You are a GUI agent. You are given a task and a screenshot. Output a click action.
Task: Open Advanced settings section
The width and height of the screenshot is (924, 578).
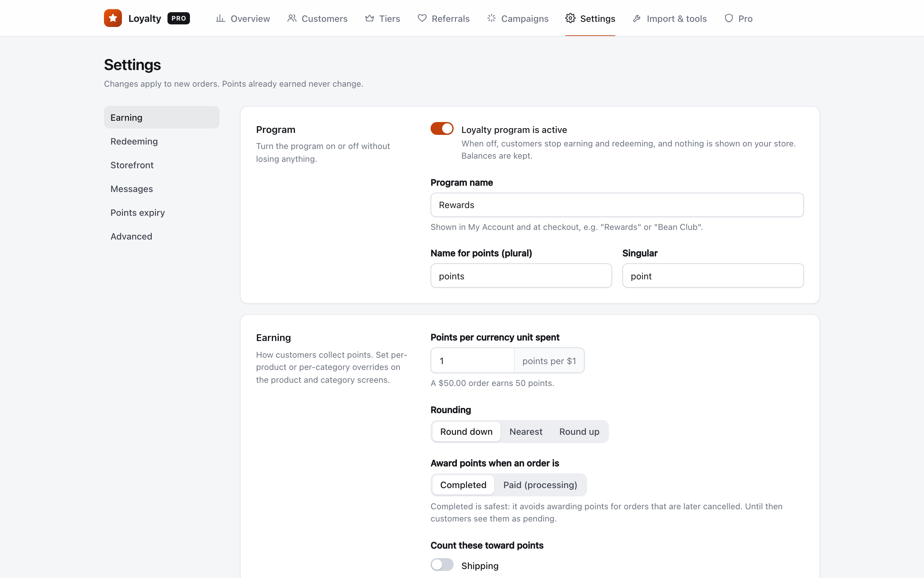coord(161,236)
